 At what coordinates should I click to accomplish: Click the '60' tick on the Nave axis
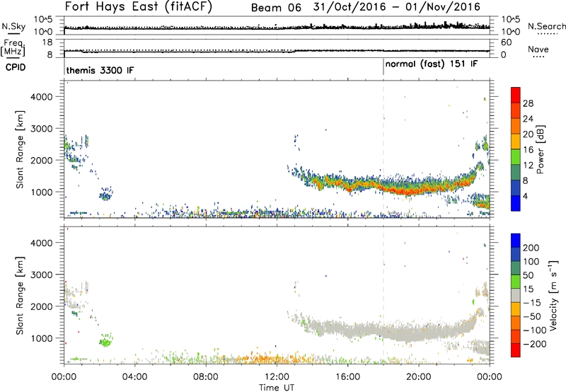click(507, 42)
